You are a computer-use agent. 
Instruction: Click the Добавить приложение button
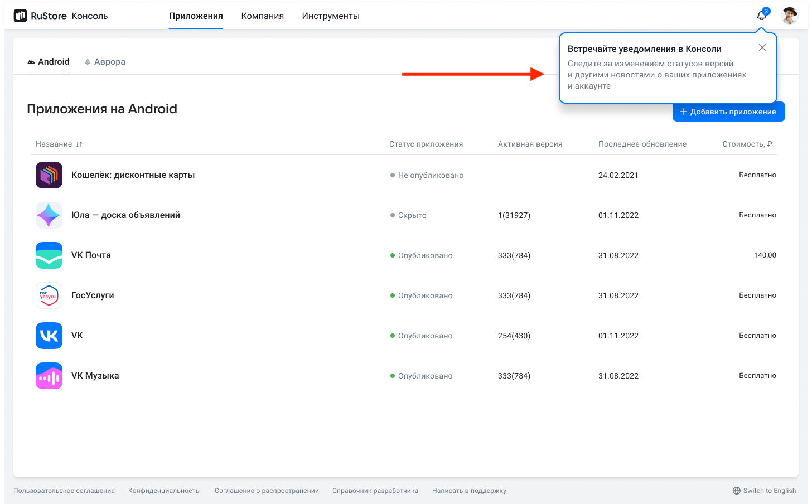click(x=728, y=112)
